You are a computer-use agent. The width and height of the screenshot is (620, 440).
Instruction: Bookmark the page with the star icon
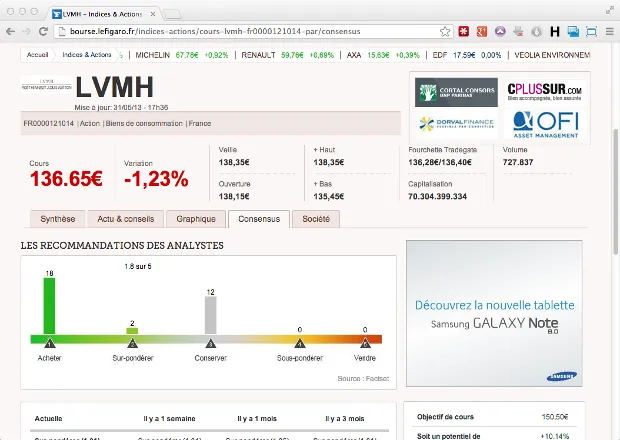coord(445,32)
